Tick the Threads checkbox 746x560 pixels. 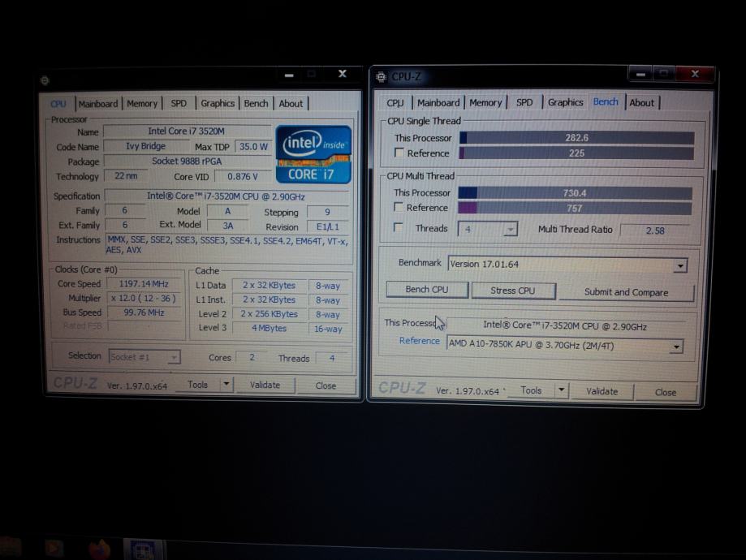point(399,228)
